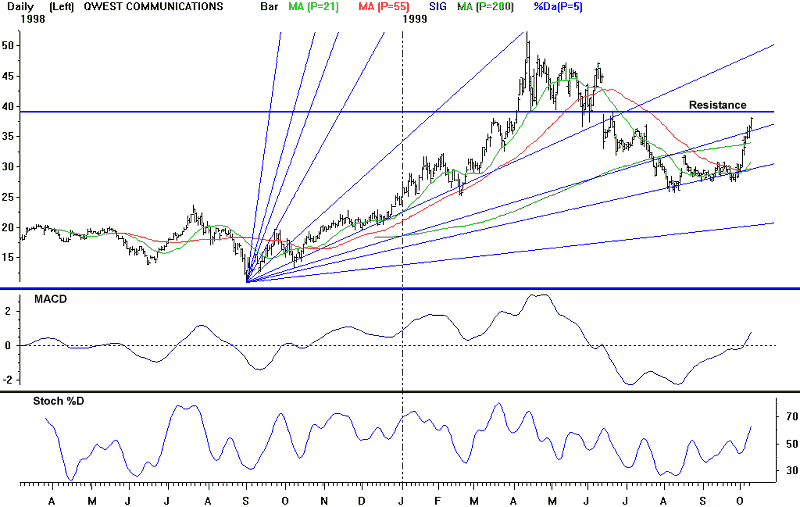Select the green 'MA (P=21)' legend entry
The height and width of the screenshot is (507, 800).
313,7
